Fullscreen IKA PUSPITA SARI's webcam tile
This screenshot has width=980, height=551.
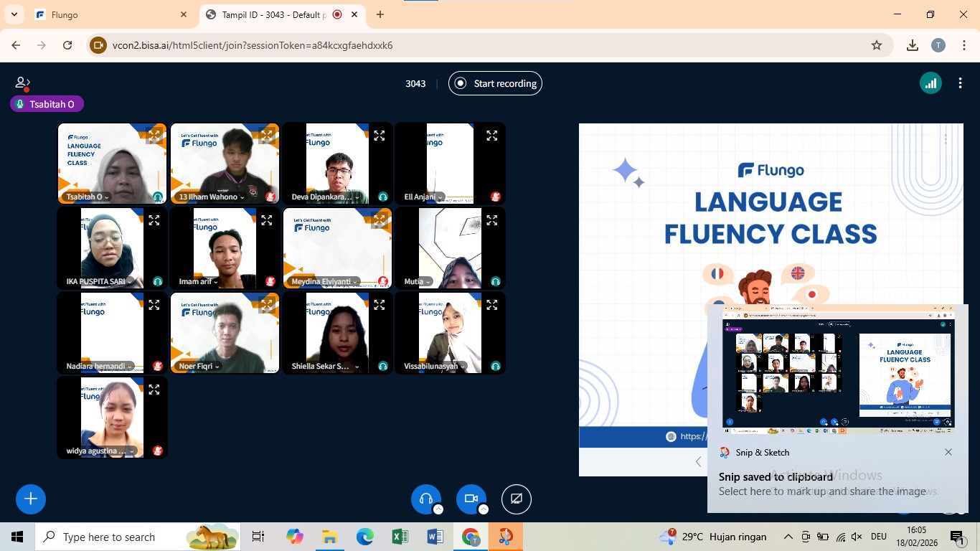pos(154,220)
